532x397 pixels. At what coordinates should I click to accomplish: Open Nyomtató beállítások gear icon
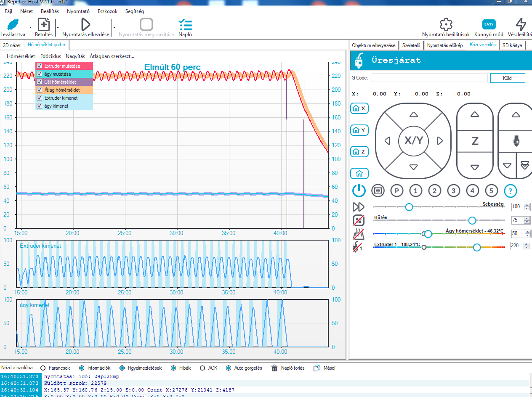tap(446, 24)
